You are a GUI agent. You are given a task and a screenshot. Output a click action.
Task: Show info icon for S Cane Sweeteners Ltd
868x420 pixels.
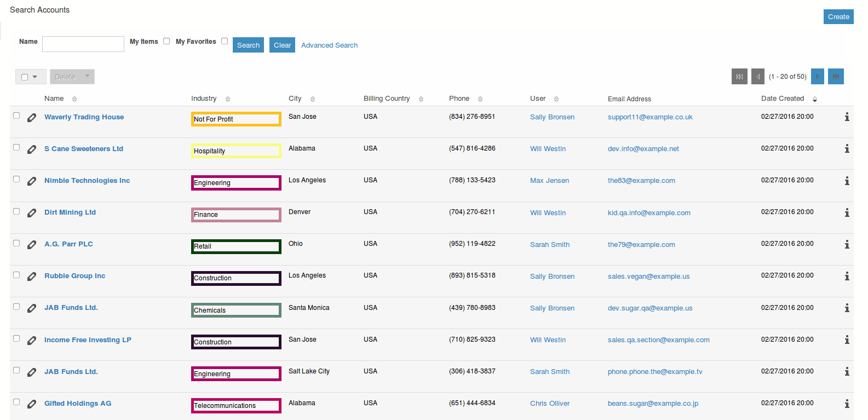[x=847, y=148]
